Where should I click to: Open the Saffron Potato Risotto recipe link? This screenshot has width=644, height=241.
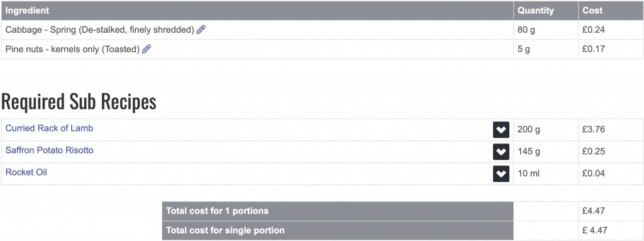pos(49,150)
